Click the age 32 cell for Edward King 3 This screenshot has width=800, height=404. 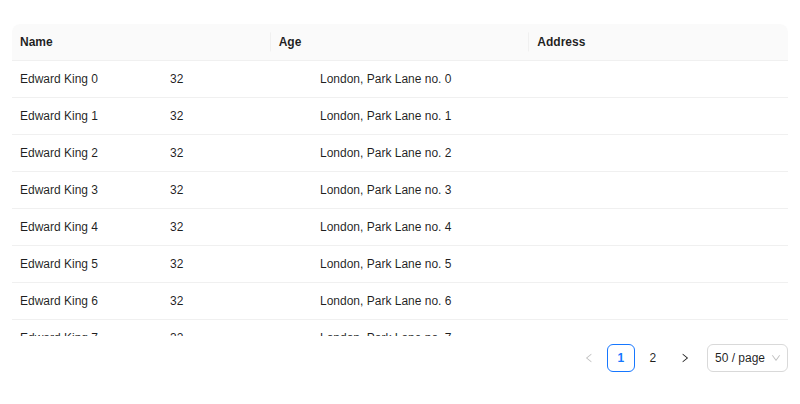click(177, 190)
